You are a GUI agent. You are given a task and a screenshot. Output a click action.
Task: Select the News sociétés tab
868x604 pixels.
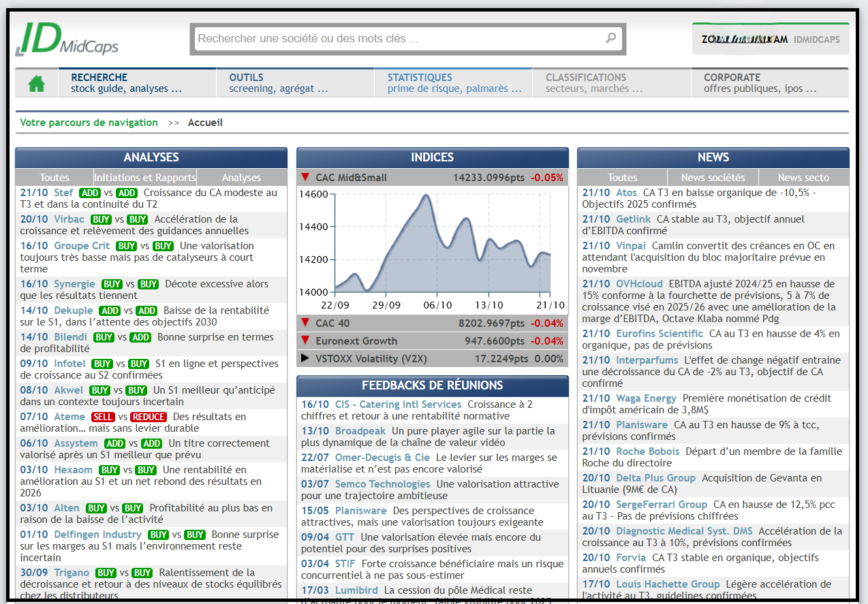tap(713, 178)
